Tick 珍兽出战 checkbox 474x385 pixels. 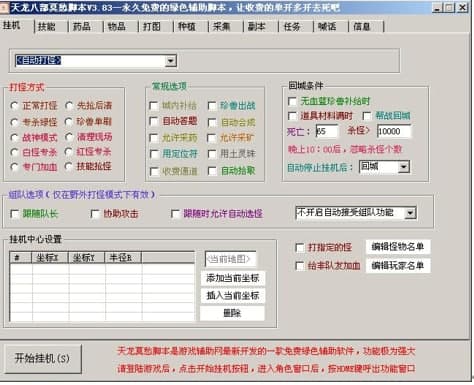click(212, 106)
